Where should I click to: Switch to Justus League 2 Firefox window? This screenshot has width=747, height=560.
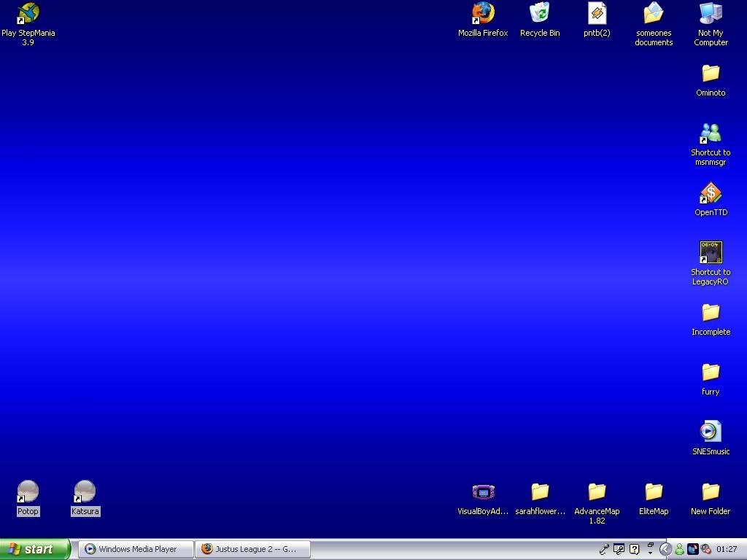click(x=252, y=549)
